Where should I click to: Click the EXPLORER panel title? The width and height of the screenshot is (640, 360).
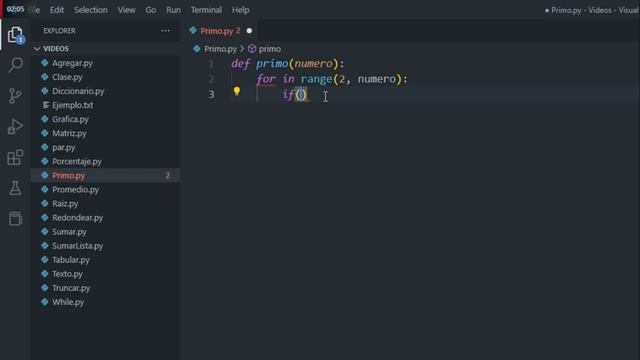tap(60, 31)
